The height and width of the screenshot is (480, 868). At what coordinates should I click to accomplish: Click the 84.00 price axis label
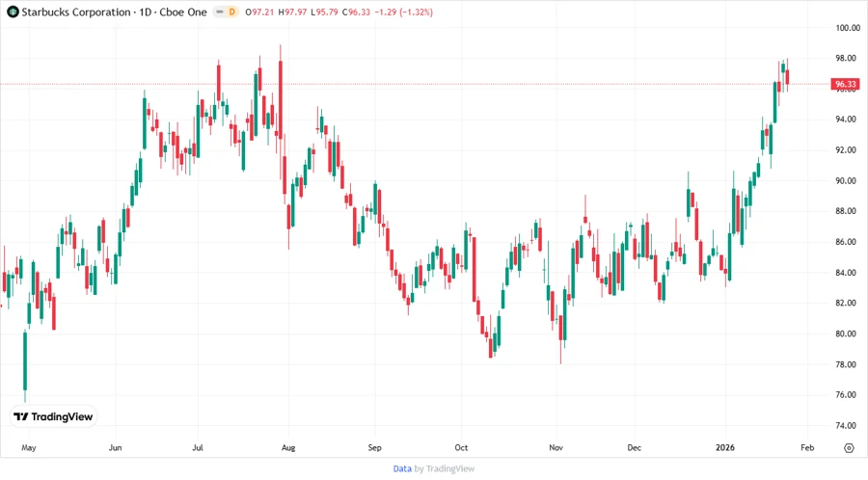[846, 273]
